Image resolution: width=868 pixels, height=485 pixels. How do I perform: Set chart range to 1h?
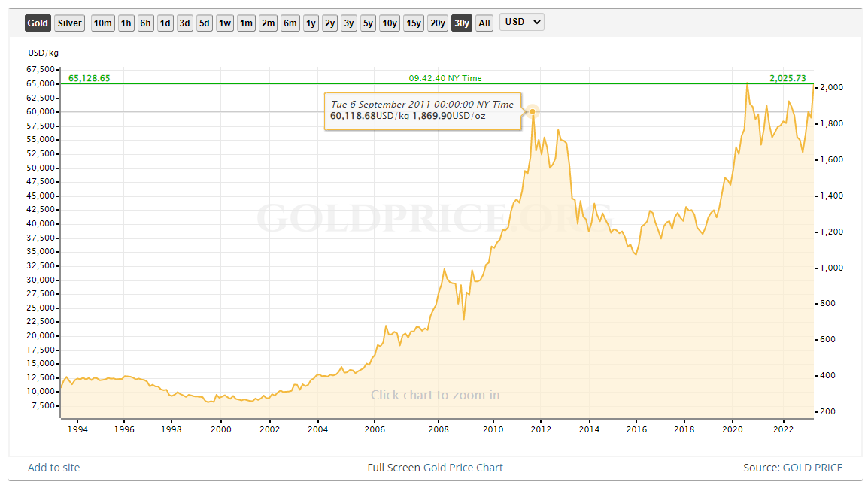(x=126, y=23)
